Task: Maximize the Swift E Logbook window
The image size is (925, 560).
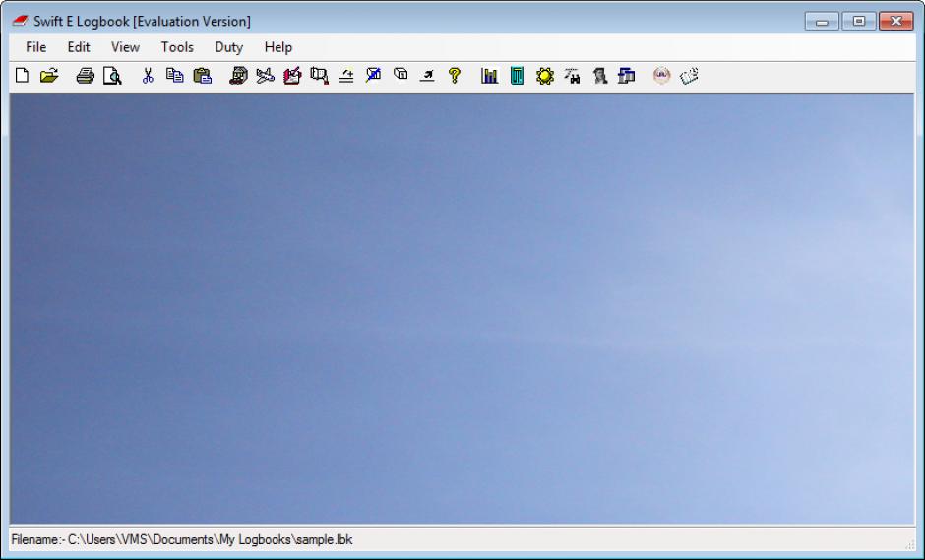Action: (x=859, y=22)
